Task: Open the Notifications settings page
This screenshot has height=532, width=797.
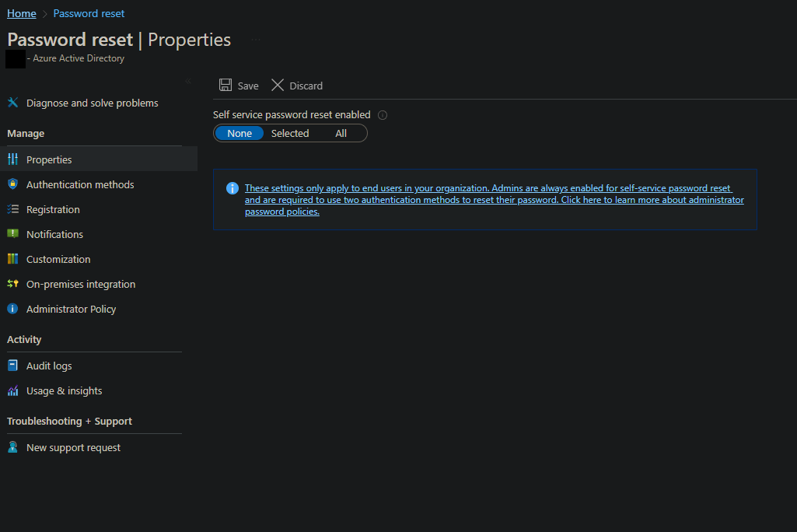Action: (54, 234)
